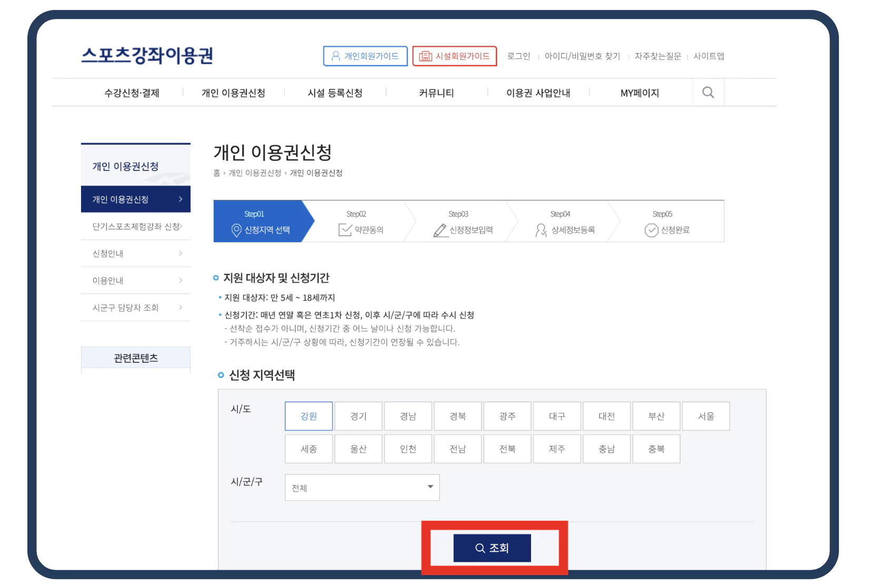The image size is (880, 588).
Task: Go to 자주찾는질문 page
Action: pyautogui.click(x=657, y=56)
